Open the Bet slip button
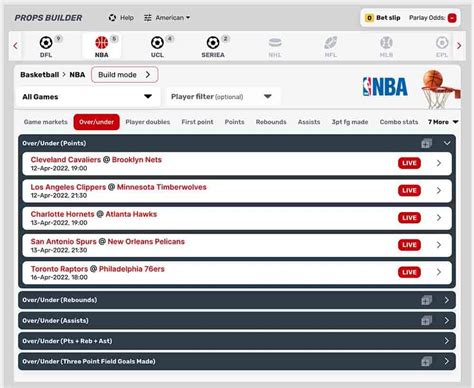This screenshot has width=474, height=388. click(x=383, y=18)
